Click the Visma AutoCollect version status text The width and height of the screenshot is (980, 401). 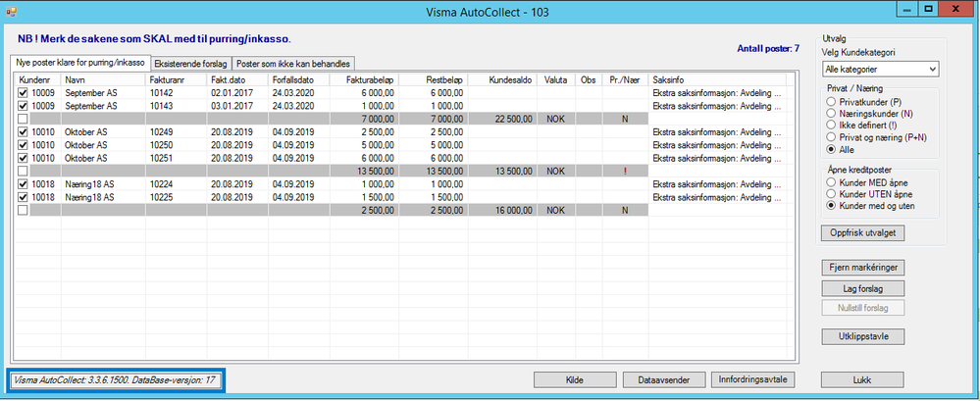point(116,380)
